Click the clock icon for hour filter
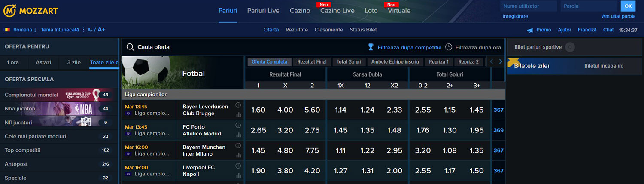644x184 pixels. (x=449, y=47)
